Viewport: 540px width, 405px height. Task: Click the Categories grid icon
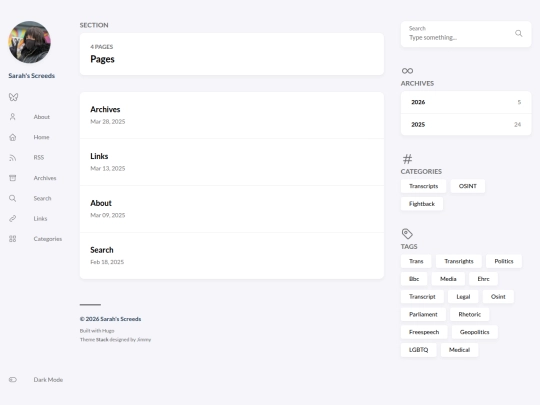pos(13,239)
